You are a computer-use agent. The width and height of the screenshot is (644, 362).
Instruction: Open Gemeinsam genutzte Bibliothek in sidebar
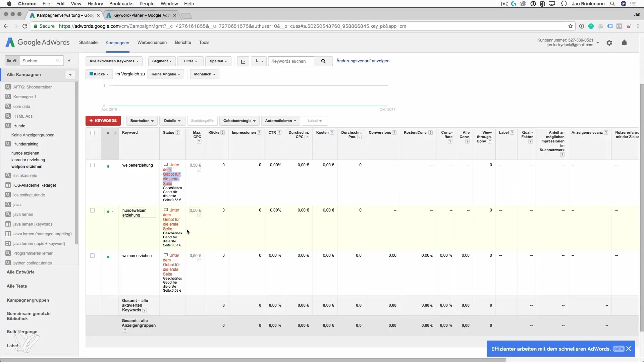(x=29, y=316)
